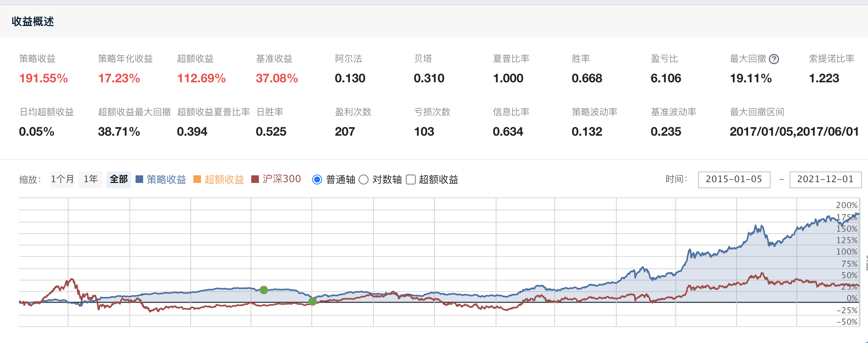This screenshot has height=343, width=868.
Task: Zoom chart to 1年 range
Action: point(91,180)
